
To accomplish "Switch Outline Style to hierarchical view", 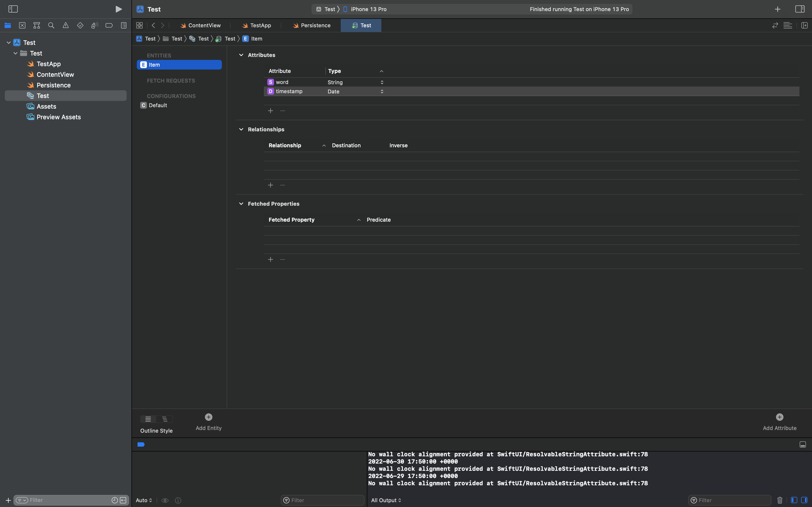I will click(x=165, y=419).
